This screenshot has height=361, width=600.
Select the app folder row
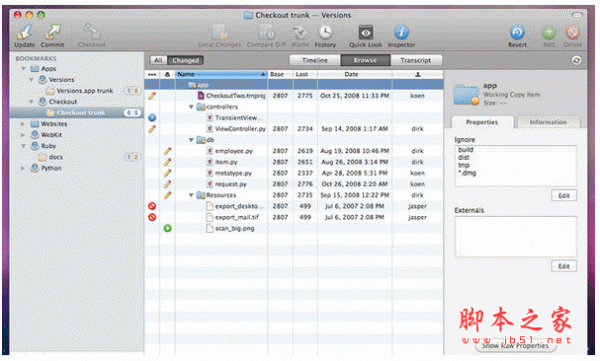coord(294,85)
